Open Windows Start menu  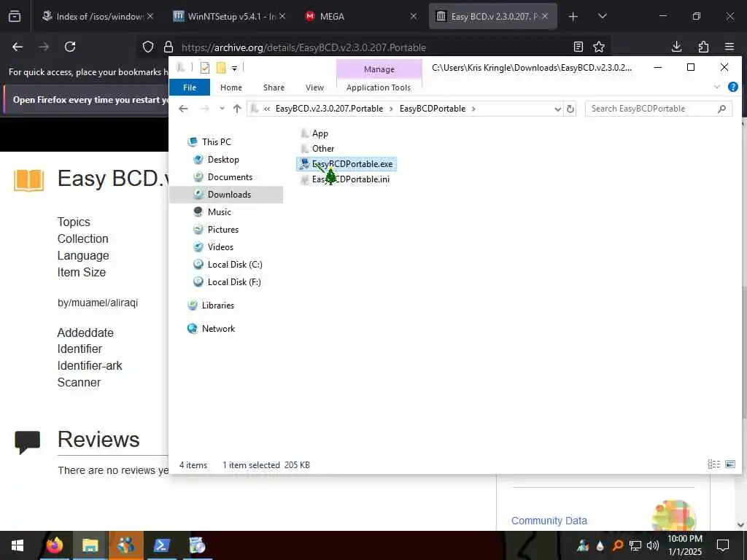(18, 545)
